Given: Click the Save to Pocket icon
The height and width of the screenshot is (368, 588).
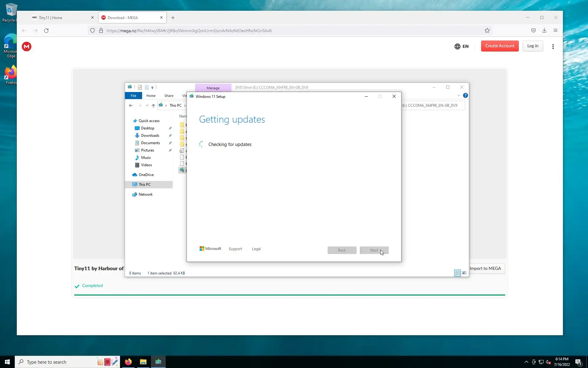Looking at the screenshot, I should 533,30.
